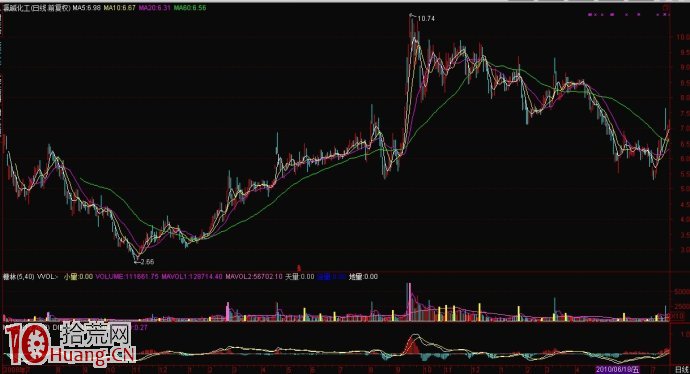
Task: Click the MAVOL2:56702.10 value
Action: (x=254, y=277)
